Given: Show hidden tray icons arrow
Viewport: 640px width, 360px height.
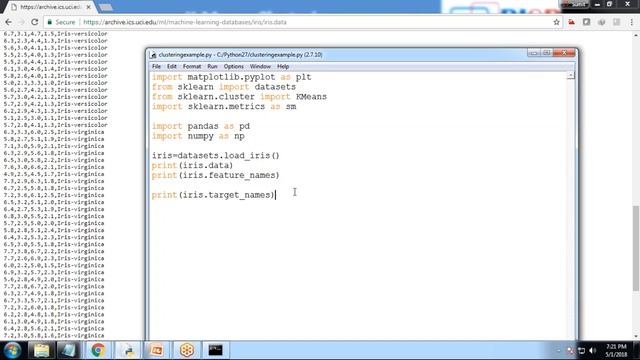Looking at the screenshot, I should tap(558, 351).
